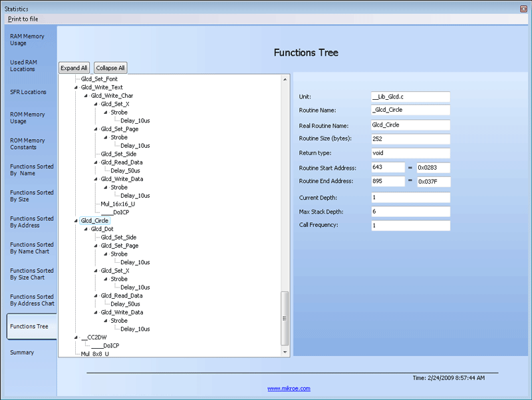Image resolution: width=532 pixels, height=400 pixels.
Task: Collapse Glcd_Write_Data under Glcd_Dot
Action: coord(96,312)
